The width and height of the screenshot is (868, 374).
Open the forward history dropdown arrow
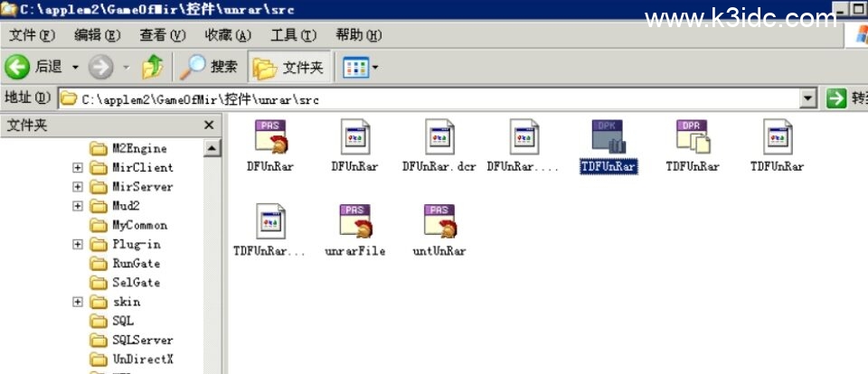(127, 68)
